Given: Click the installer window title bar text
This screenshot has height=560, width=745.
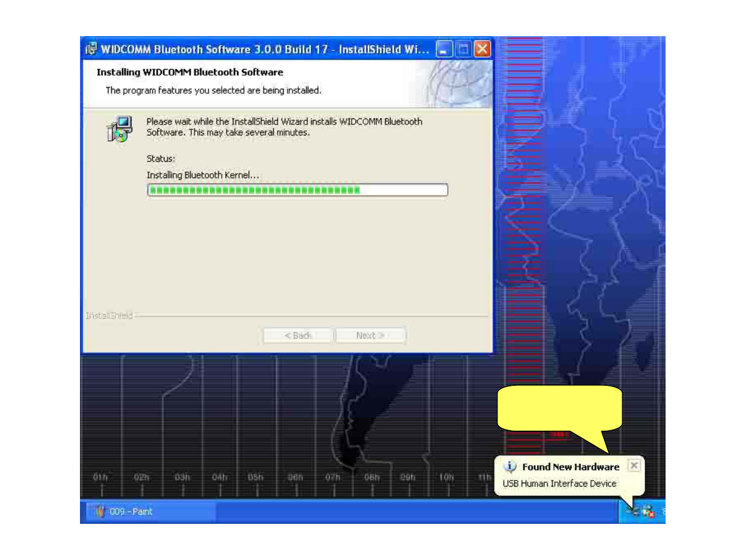Looking at the screenshot, I should 265,49.
